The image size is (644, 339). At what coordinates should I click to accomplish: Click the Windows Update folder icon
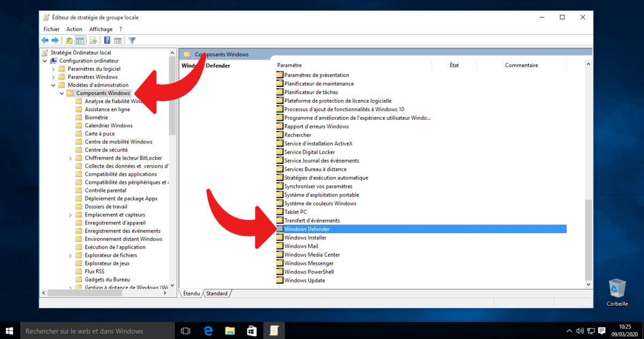[x=280, y=280]
